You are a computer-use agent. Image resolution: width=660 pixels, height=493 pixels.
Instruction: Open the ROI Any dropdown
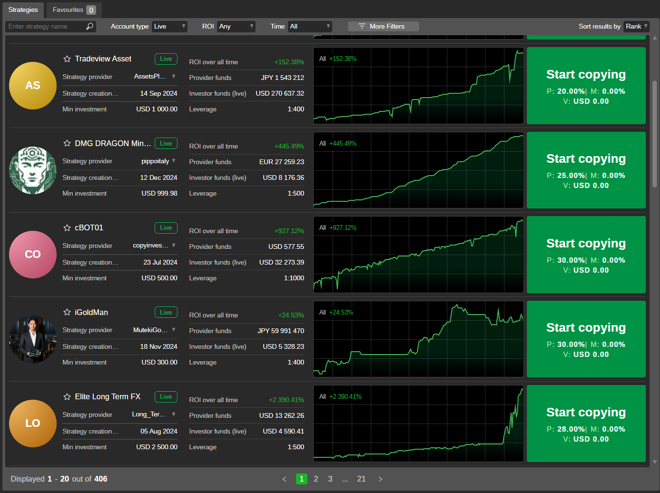point(236,27)
